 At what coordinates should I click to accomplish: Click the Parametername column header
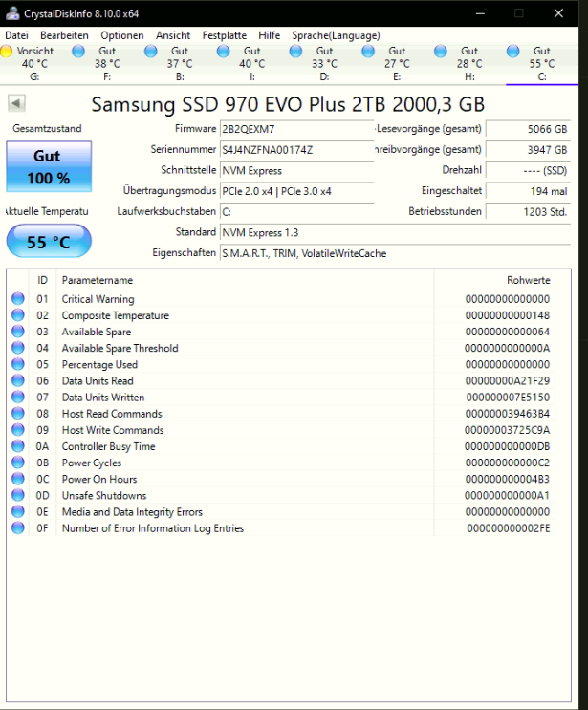(x=245, y=280)
